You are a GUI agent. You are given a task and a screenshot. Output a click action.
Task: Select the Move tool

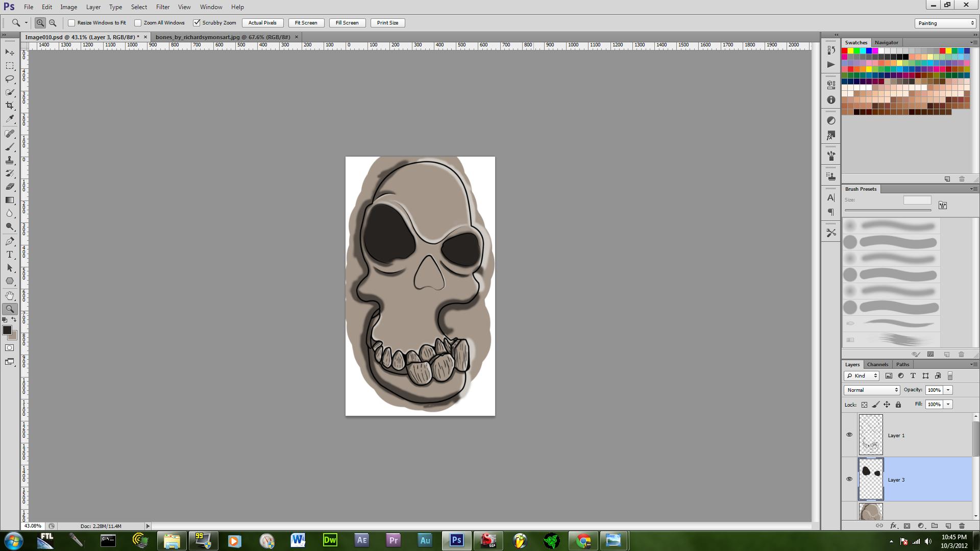(10, 53)
